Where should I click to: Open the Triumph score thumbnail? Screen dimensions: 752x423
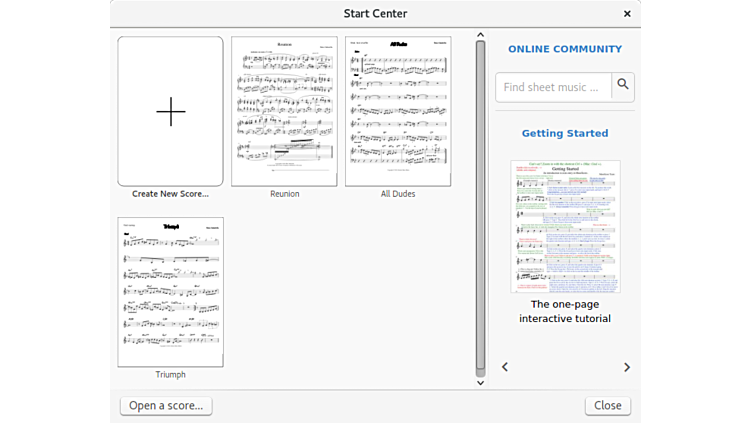click(171, 292)
